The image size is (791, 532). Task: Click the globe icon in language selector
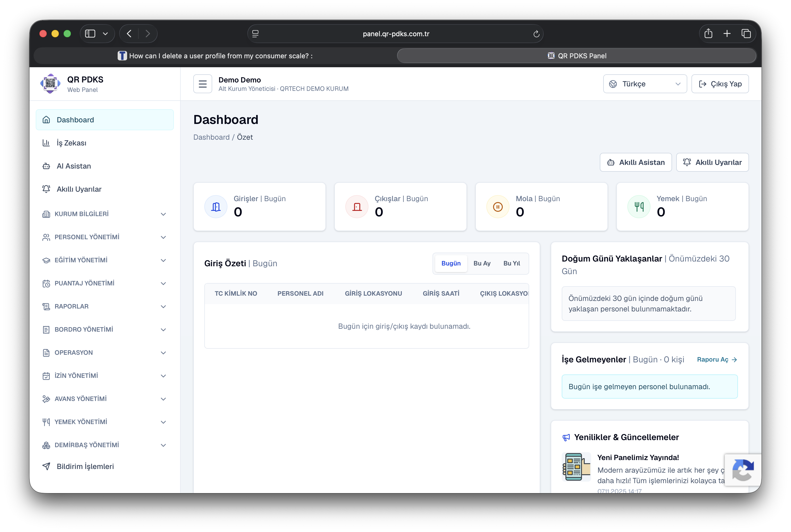point(613,84)
